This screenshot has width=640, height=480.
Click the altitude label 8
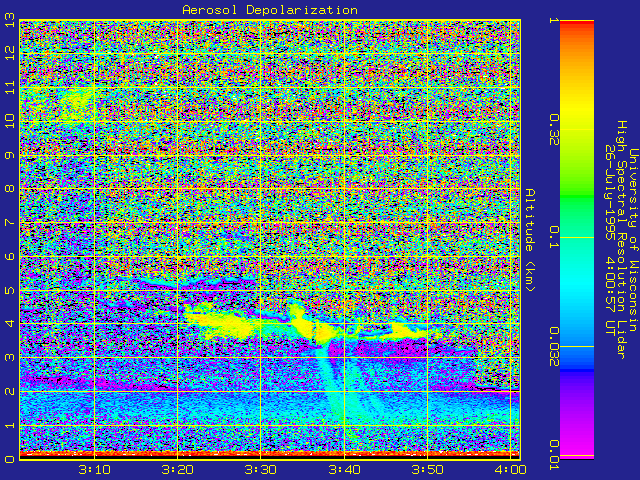point(9,189)
